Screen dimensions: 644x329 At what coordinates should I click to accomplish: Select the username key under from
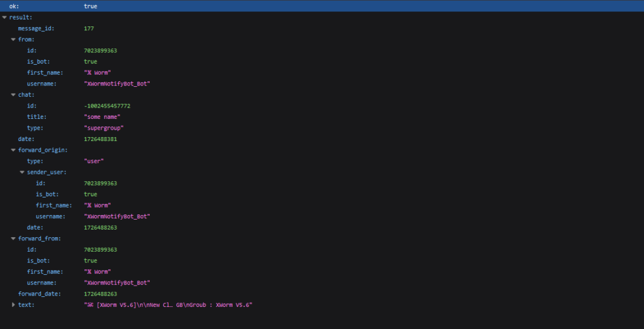coord(42,84)
